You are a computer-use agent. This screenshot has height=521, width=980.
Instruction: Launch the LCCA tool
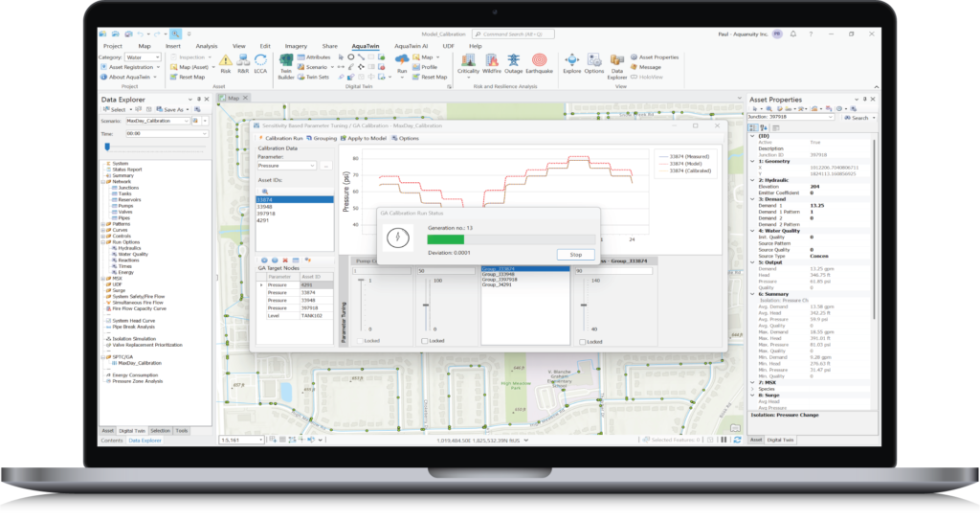coord(260,64)
